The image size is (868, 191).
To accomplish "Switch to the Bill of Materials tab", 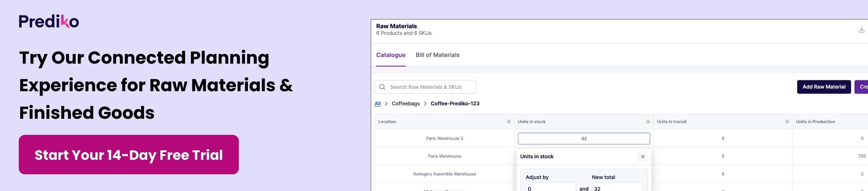I will pos(437,55).
